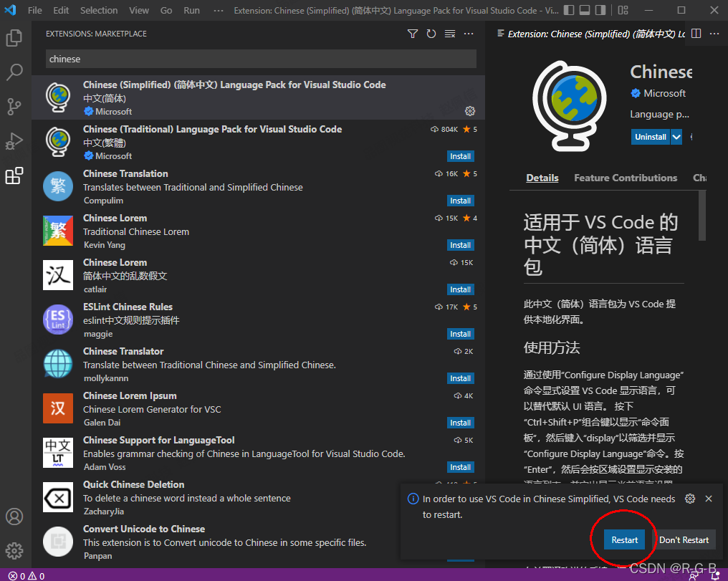Open the Uninstall dropdown arrow
The height and width of the screenshot is (581, 728).
(676, 137)
